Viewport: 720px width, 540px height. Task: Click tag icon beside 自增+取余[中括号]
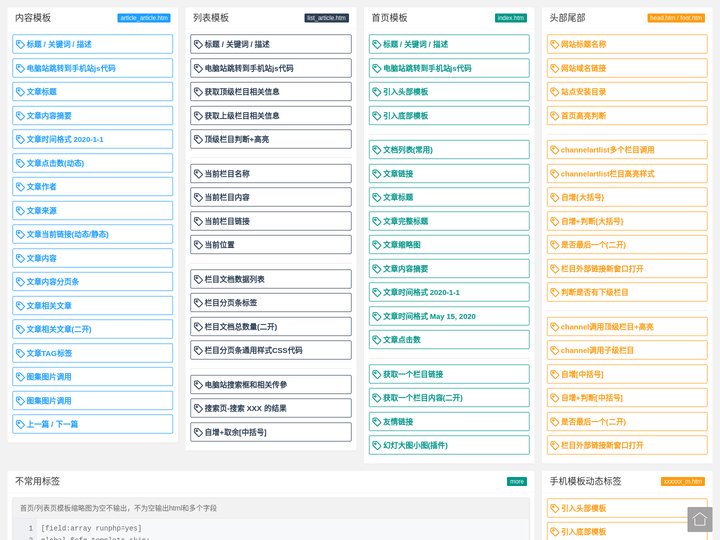pos(198,432)
